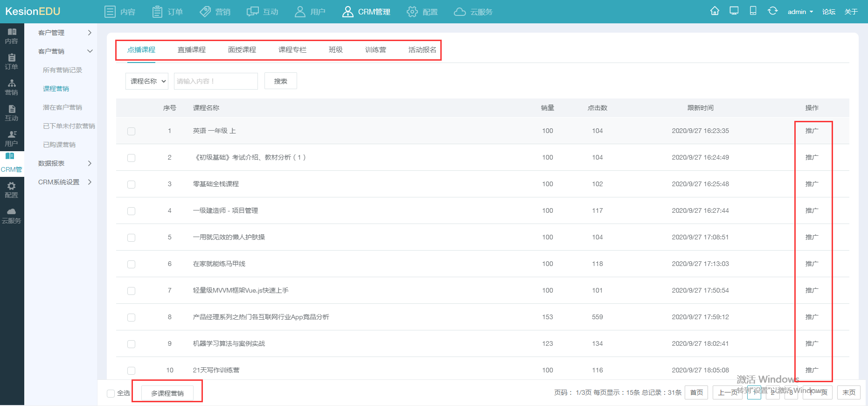Go to 首页 first page button
868x406 pixels.
pos(697,392)
